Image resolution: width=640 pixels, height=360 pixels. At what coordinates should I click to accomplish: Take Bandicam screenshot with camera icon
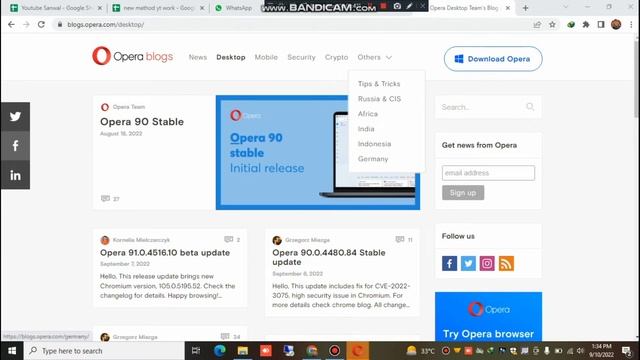coord(397,6)
